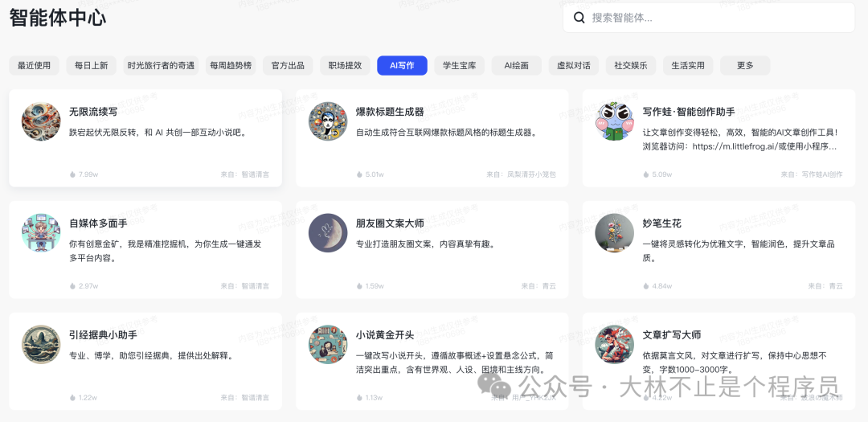868x422 pixels.
Task: Focus the 搜索智能体 search field
Action: pyautogui.click(x=709, y=18)
